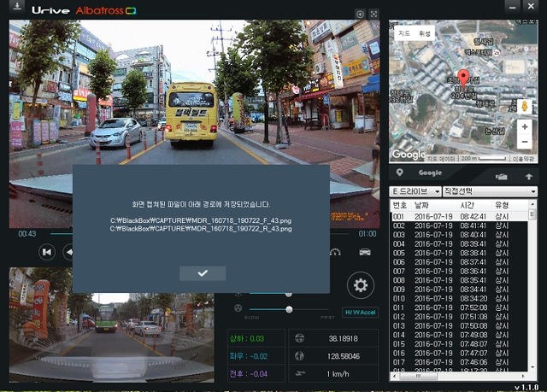
Task: Zoom in the map with plus
Action: (524, 127)
